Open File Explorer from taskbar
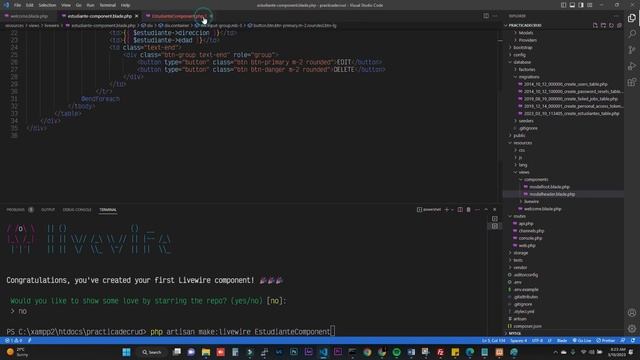The height and width of the screenshot is (360, 640). pyautogui.click(x=206, y=352)
